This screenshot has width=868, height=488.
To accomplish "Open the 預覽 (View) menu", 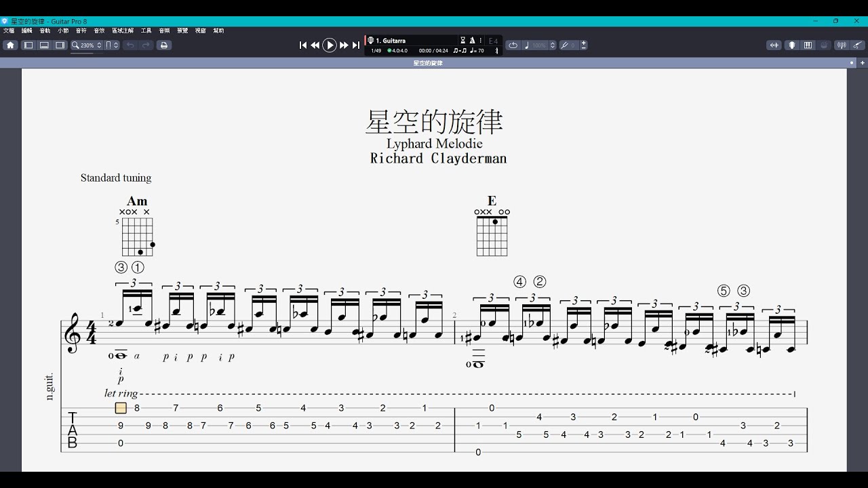I will click(x=182, y=30).
